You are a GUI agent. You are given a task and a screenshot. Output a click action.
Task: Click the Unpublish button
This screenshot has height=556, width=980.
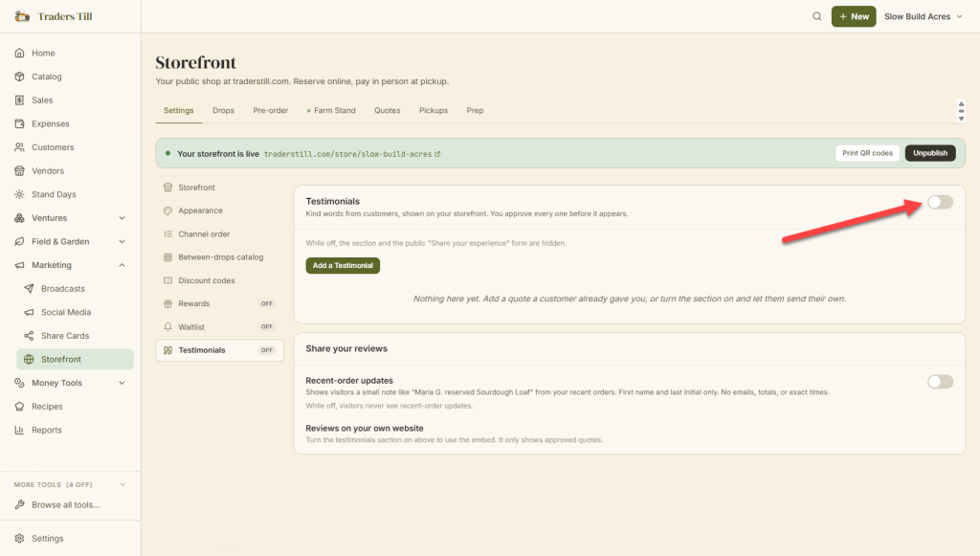(x=930, y=153)
